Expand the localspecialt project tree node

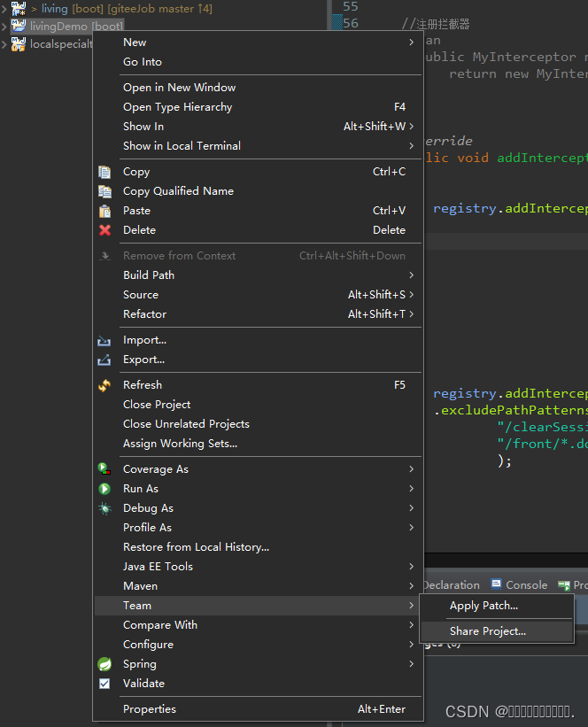[4, 44]
